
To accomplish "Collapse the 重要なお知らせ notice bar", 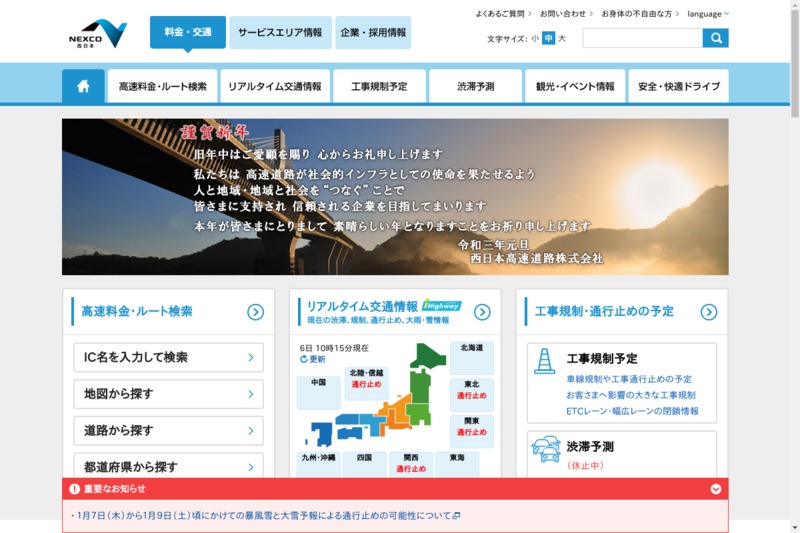I will coord(715,489).
